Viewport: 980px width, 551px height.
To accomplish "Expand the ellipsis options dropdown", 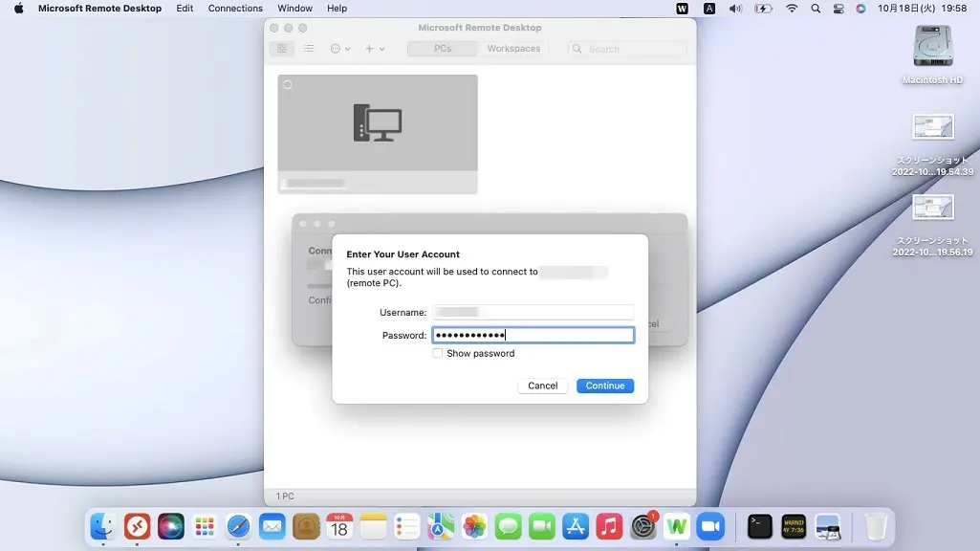I will click(340, 49).
